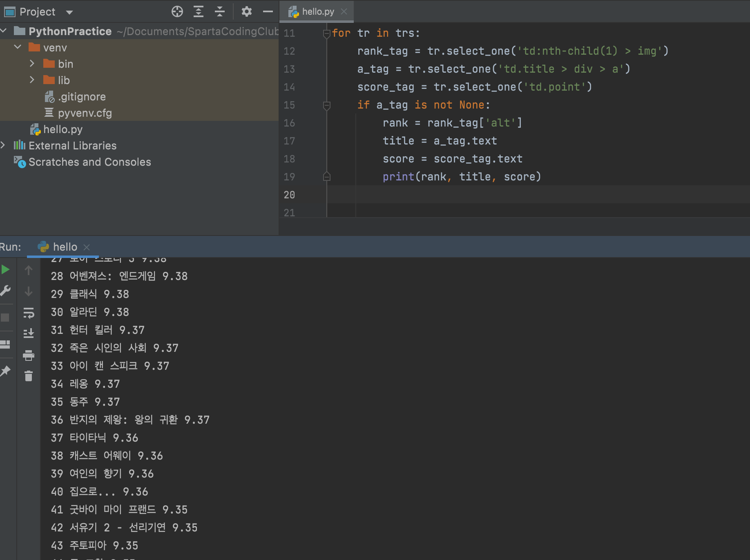The height and width of the screenshot is (560, 750).
Task: Click the stop process square icon
Action: (5, 318)
